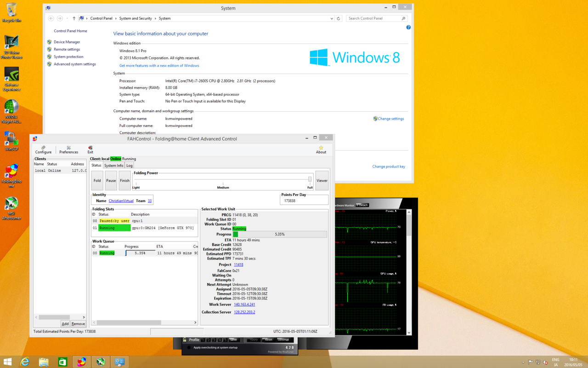Click Get more features with new edition link
The height and width of the screenshot is (368, 588).
click(x=159, y=66)
